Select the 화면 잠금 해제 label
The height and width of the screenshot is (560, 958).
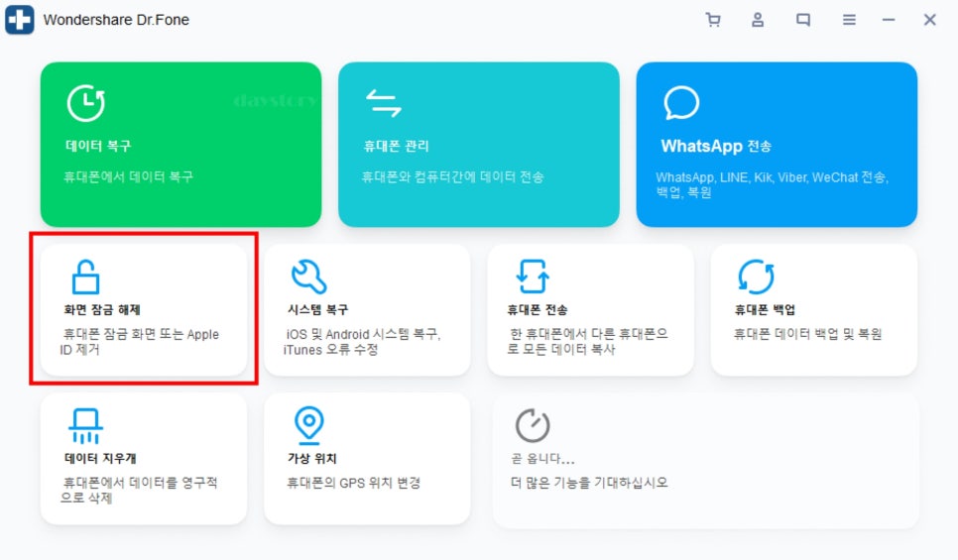(102, 309)
